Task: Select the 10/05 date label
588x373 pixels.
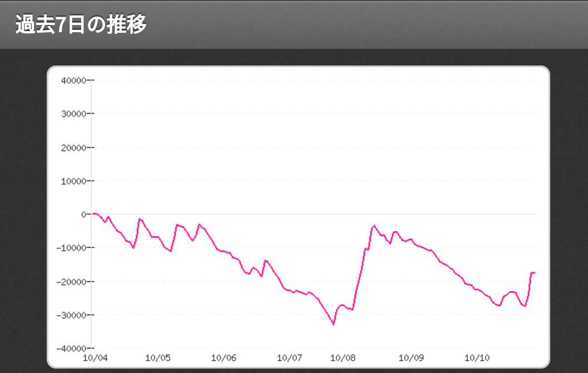Action: 158,358
